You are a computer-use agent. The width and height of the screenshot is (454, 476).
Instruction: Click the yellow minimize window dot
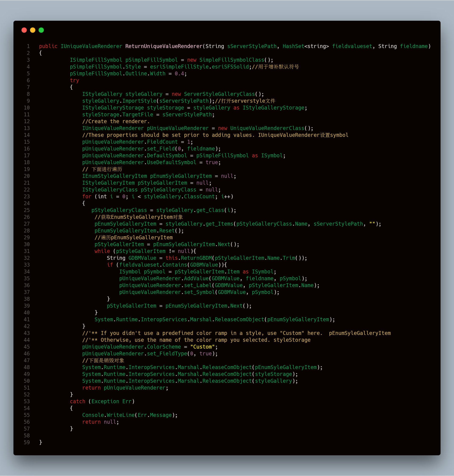point(33,30)
